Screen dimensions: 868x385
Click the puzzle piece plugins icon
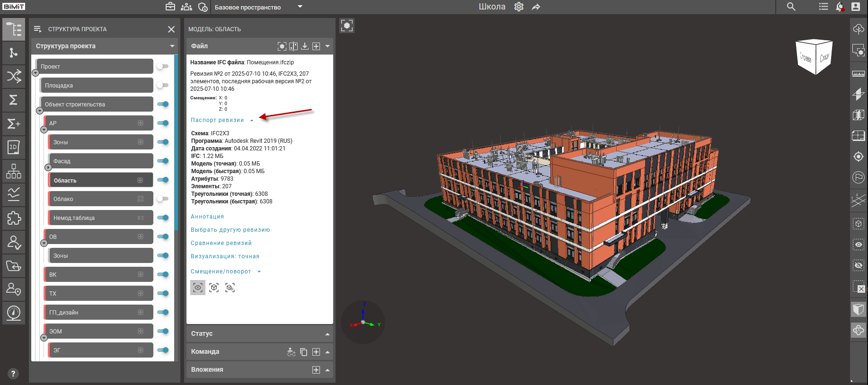tap(14, 218)
